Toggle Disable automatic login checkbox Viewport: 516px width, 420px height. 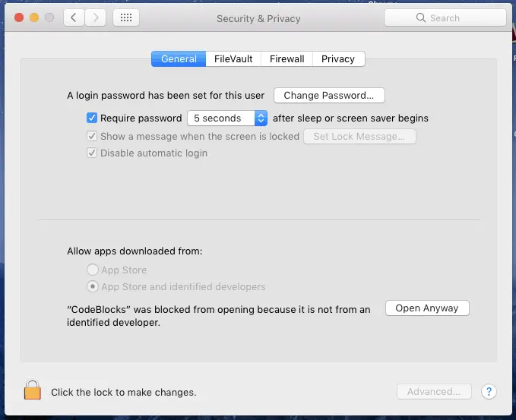(x=92, y=153)
